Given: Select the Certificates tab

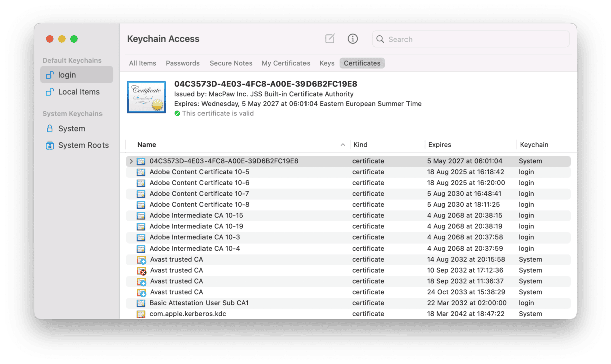Looking at the screenshot, I should 362,63.
